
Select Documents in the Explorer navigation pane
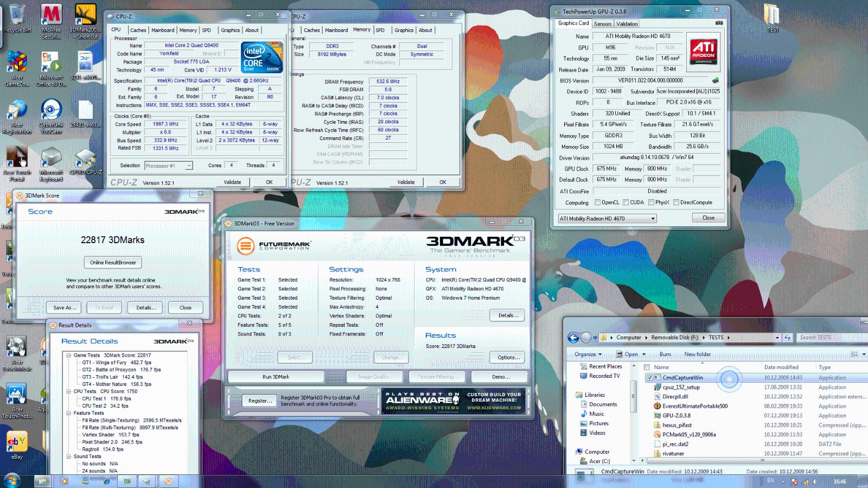603,404
